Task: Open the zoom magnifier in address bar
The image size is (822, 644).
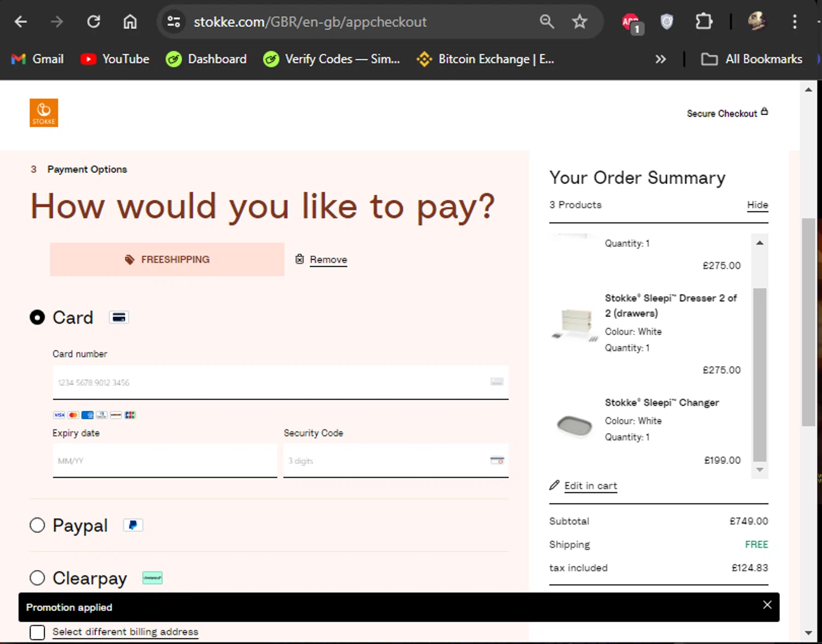Action: pyautogui.click(x=546, y=22)
